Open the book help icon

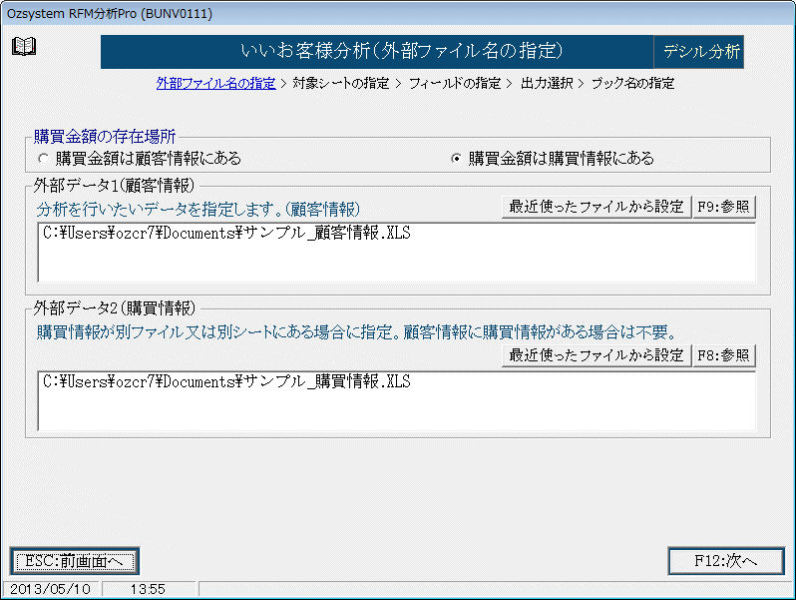pos(24,47)
